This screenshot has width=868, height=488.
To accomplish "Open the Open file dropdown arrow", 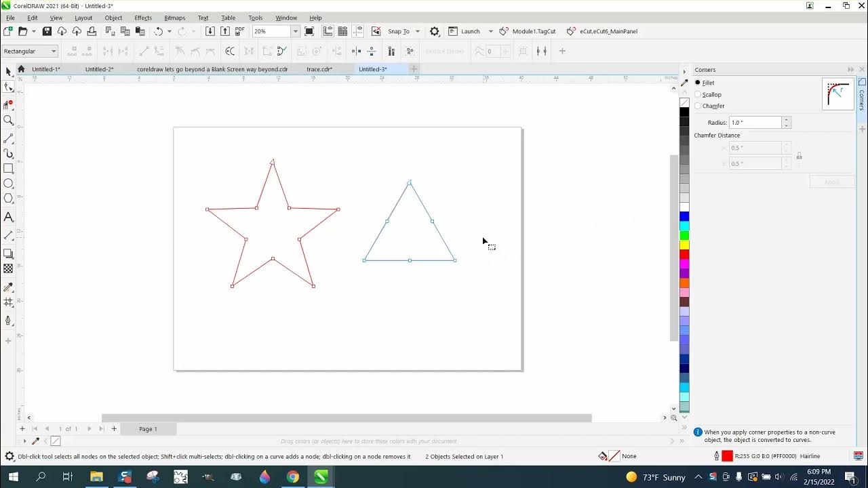I will tap(33, 31).
